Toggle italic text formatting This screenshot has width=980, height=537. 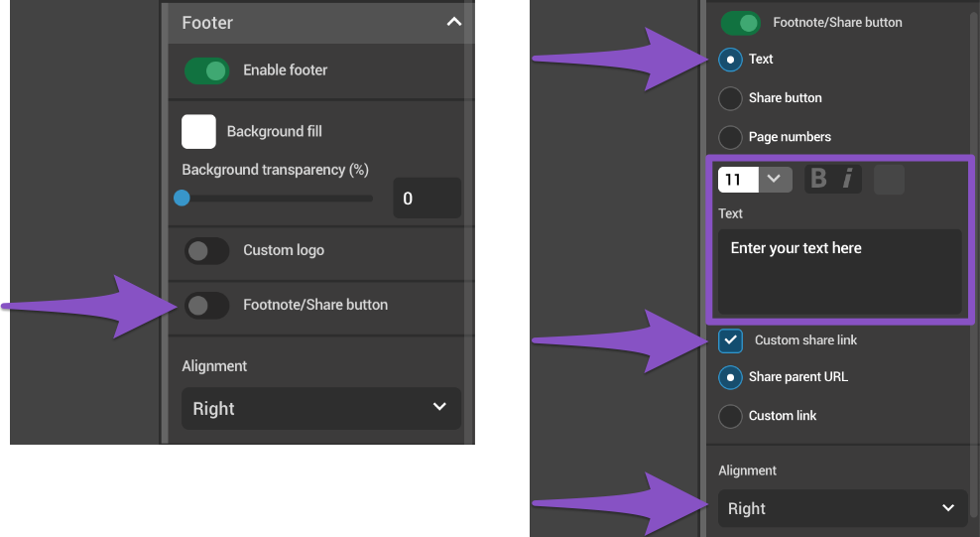(847, 179)
